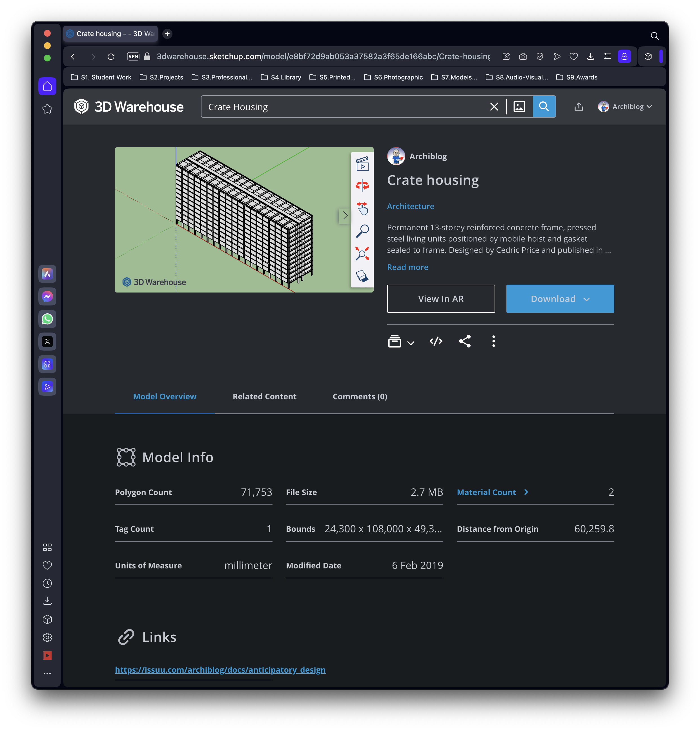This screenshot has width=700, height=731.
Task: Clear the Crate Housing search text
Action: point(494,107)
